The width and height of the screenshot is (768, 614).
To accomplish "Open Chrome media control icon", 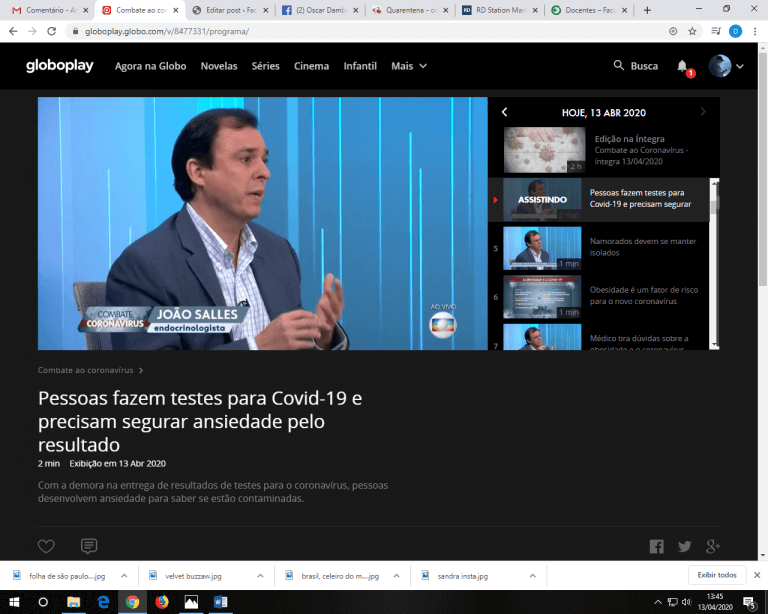I will (716, 31).
